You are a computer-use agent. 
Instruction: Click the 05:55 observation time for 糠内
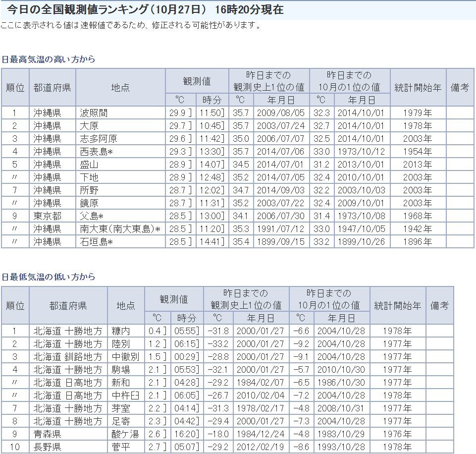coord(187,331)
